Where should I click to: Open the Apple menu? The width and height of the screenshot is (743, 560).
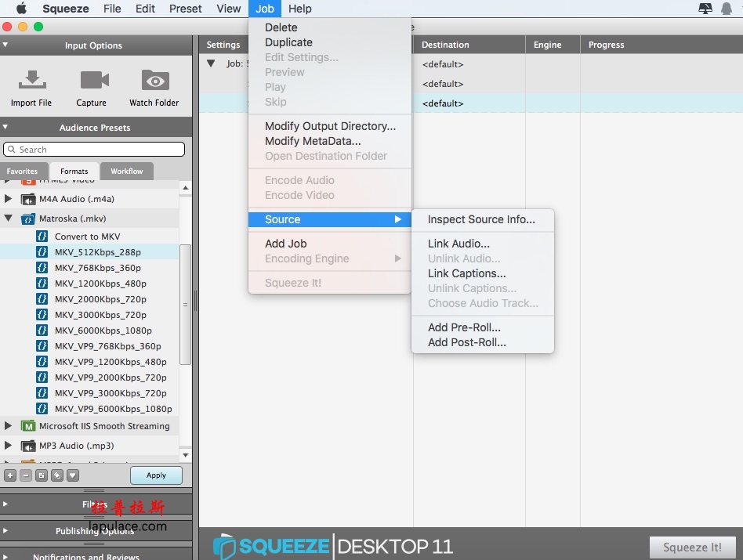pos(21,9)
